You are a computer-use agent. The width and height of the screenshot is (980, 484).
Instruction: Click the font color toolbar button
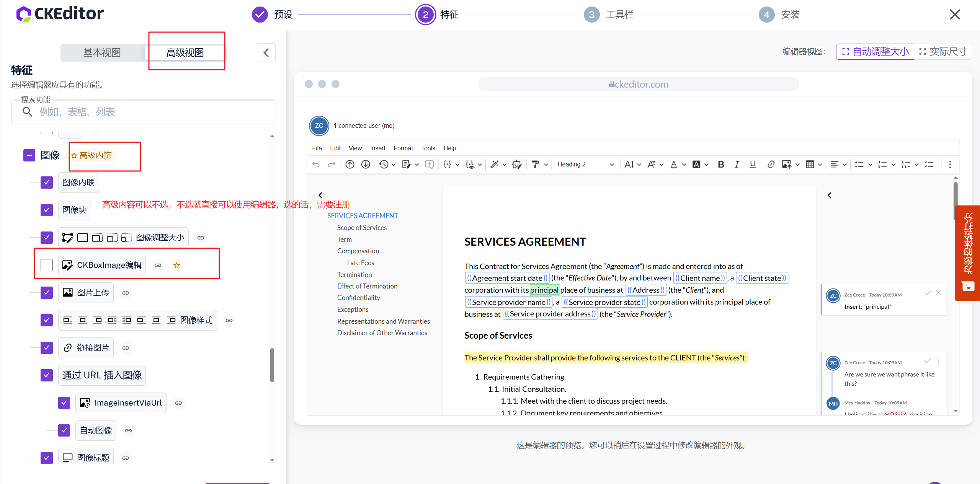coord(674,164)
